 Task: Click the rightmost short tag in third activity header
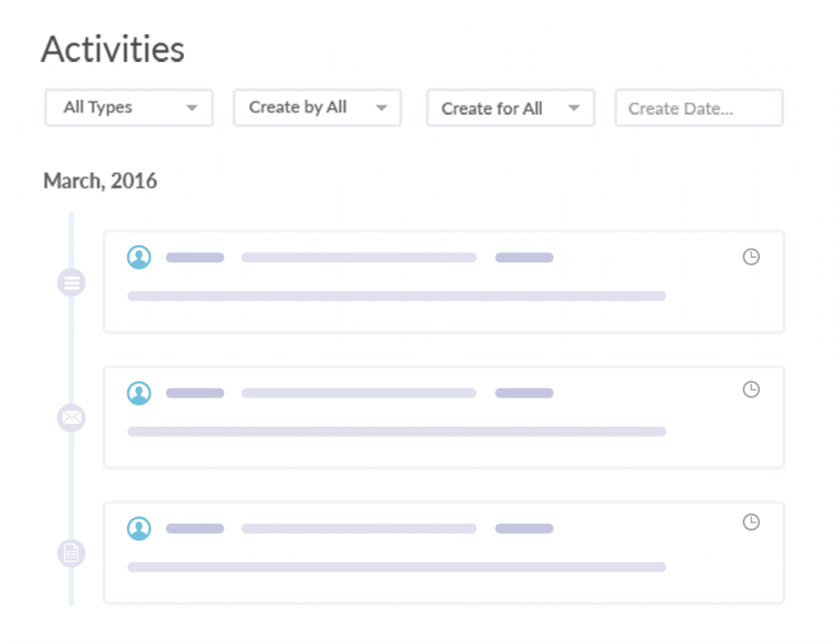pos(524,528)
